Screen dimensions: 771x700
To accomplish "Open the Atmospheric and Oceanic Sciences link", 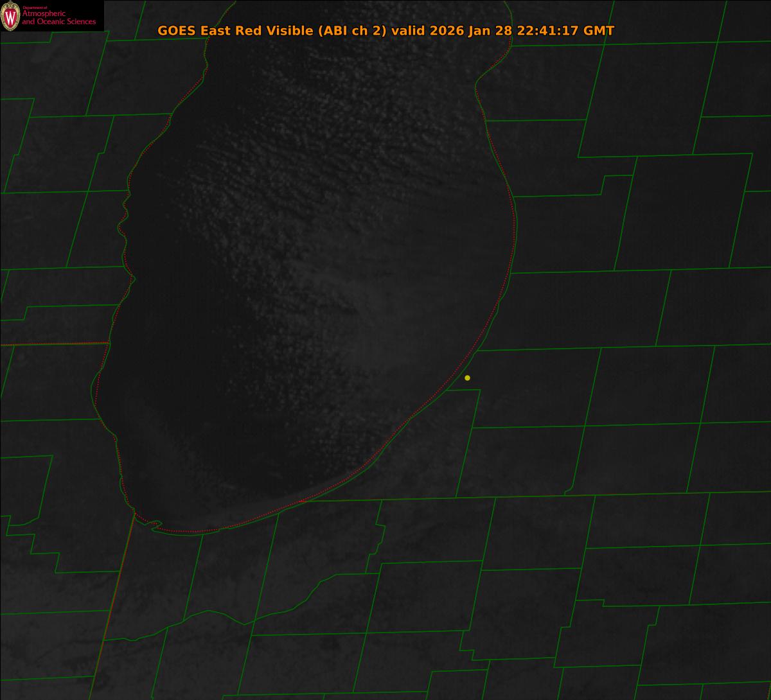I will point(58,18).
